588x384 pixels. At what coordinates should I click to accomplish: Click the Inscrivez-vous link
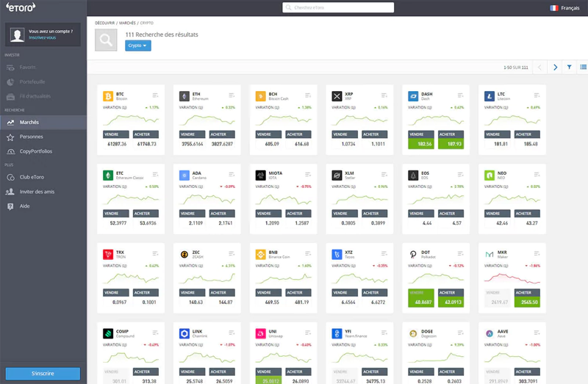[x=43, y=37]
